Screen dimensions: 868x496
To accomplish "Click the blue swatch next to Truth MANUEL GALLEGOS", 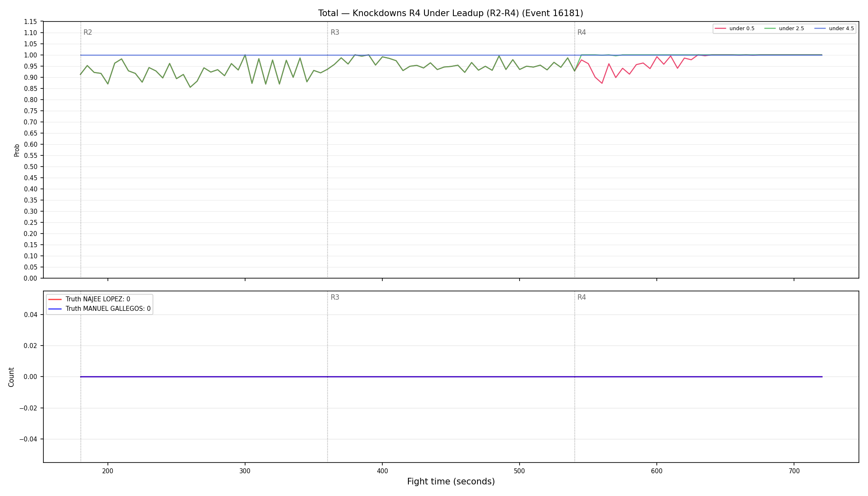I will [x=55, y=309].
